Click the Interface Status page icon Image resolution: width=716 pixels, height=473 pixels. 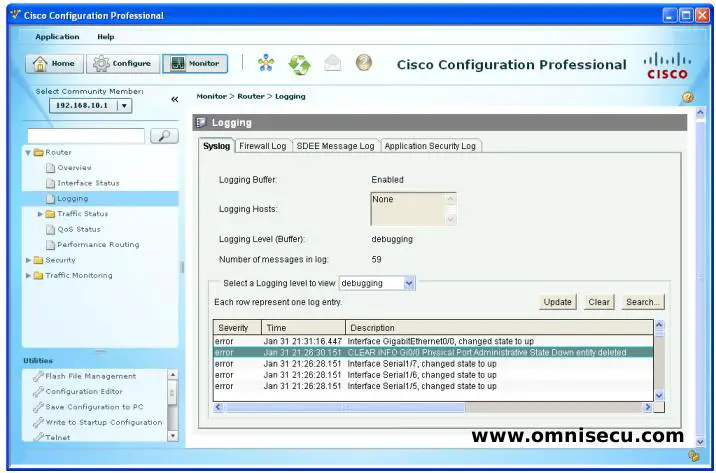point(50,183)
